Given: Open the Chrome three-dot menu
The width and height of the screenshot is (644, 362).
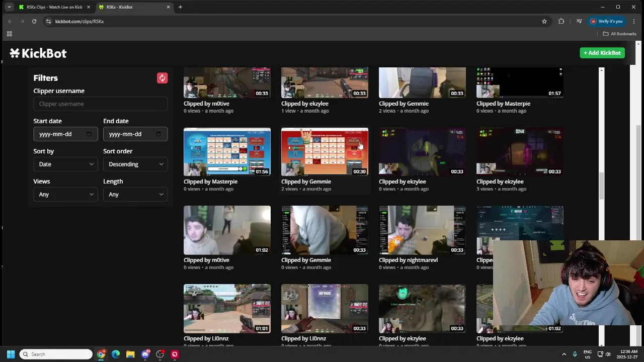Looking at the screenshot, I should point(634,21).
